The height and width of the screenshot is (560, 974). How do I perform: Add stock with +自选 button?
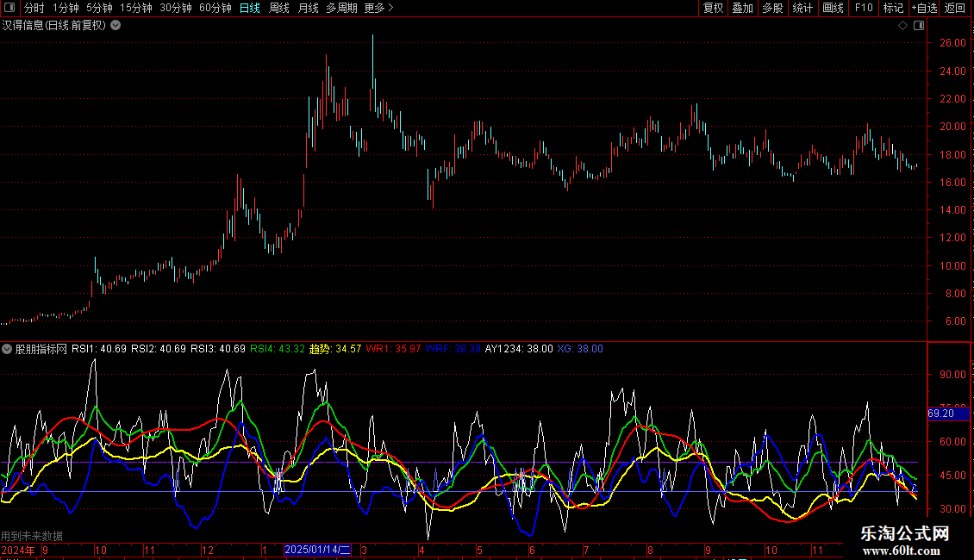point(924,8)
